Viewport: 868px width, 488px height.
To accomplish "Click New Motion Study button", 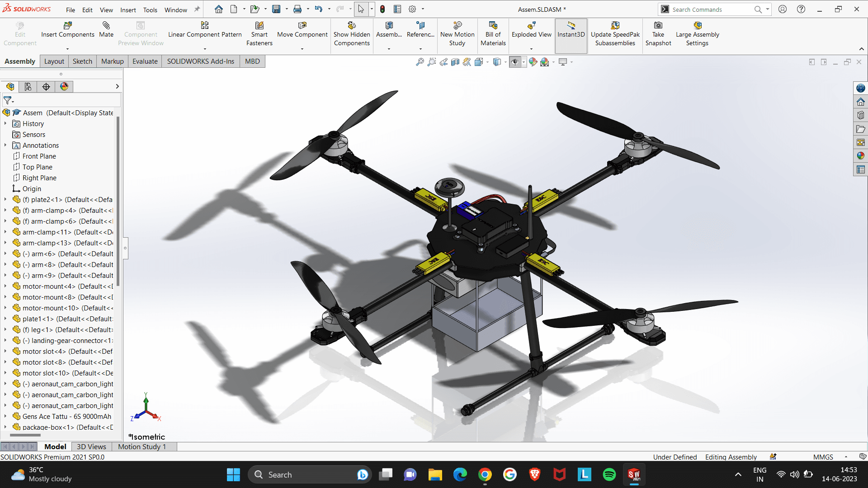I will 457,34.
